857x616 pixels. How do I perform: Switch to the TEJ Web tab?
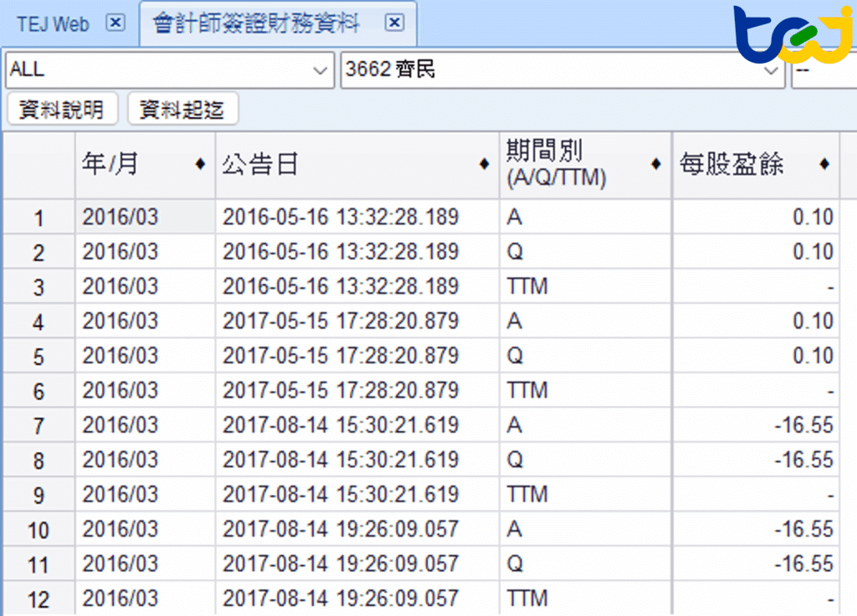click(x=53, y=24)
